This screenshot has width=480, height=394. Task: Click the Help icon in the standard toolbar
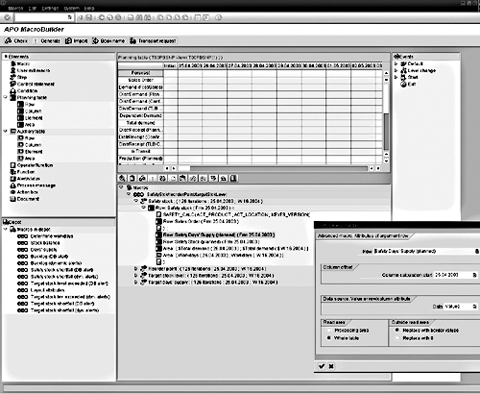point(218,17)
